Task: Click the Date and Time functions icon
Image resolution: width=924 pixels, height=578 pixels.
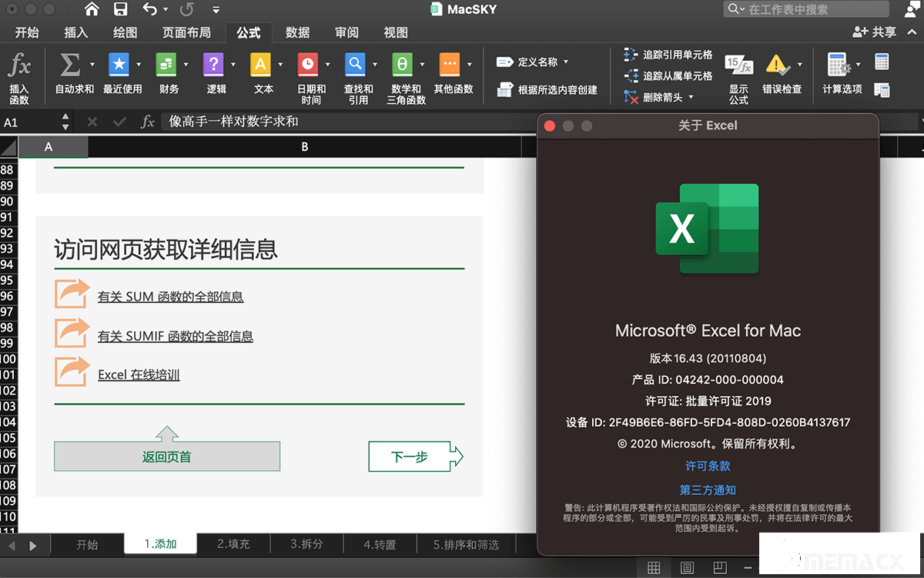Action: (307, 65)
